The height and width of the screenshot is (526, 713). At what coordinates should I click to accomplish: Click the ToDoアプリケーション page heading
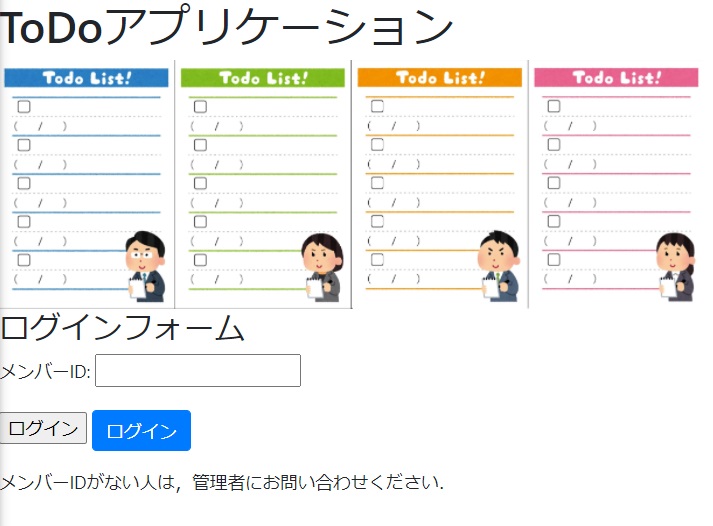tap(227, 28)
